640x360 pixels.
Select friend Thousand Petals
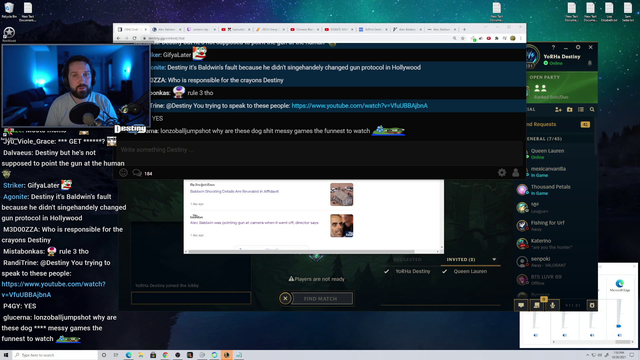(556, 189)
